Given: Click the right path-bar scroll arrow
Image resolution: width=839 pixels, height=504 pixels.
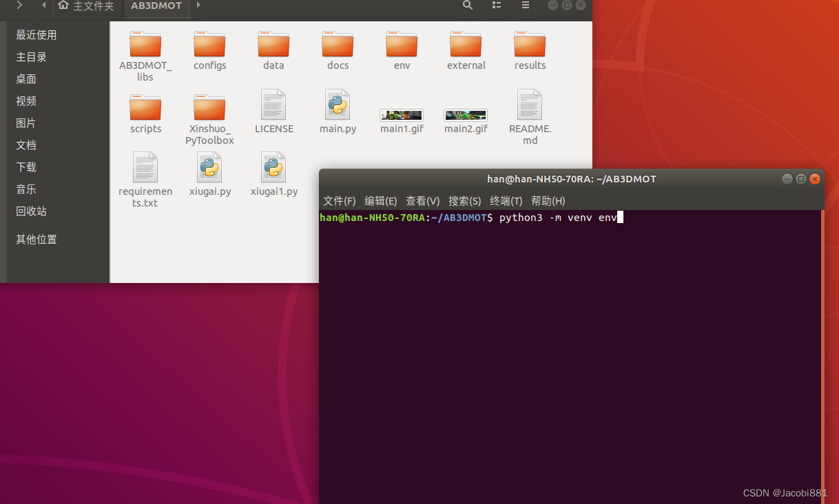Looking at the screenshot, I should (x=198, y=6).
